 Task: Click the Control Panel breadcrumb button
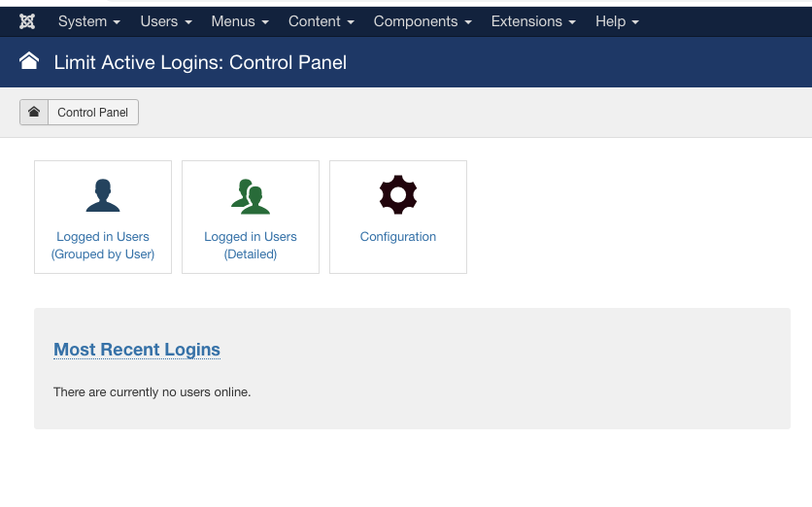(x=93, y=113)
